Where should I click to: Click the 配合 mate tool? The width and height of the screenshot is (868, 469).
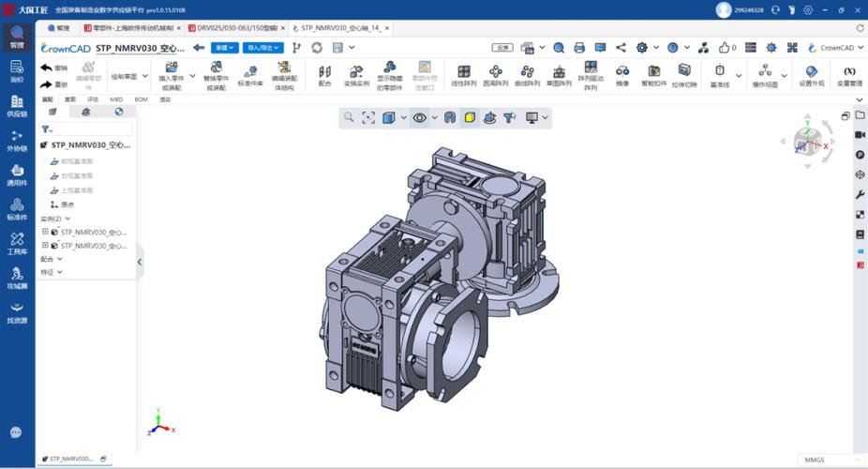[x=325, y=76]
